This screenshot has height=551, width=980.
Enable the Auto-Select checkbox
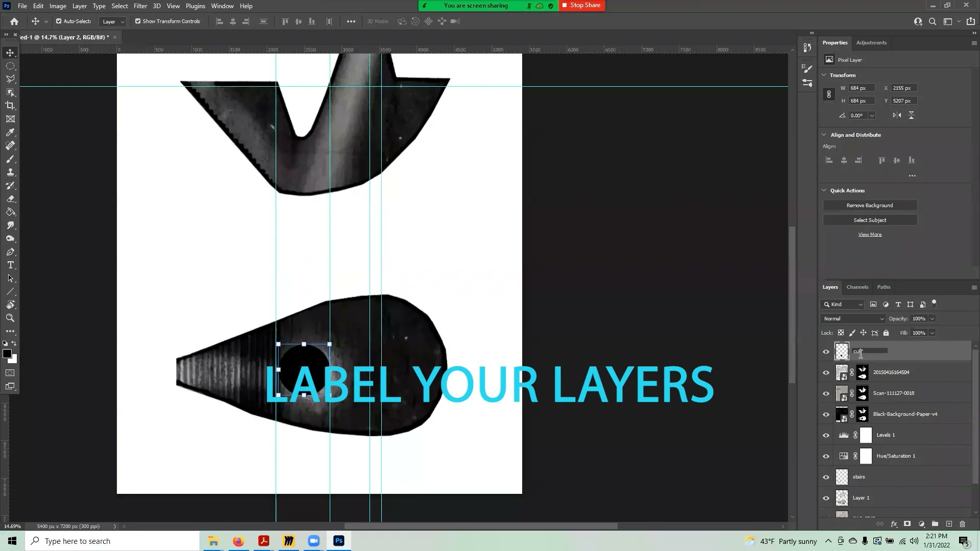[58, 21]
